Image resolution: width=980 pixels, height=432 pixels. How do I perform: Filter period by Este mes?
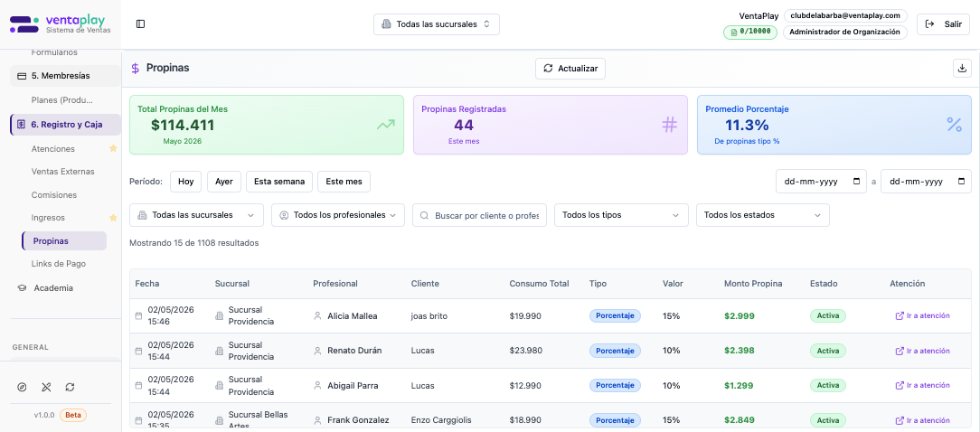(344, 182)
